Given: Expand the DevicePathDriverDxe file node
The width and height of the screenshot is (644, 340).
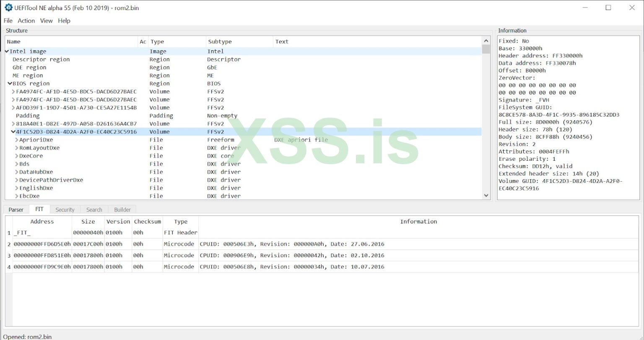Looking at the screenshot, I should [17, 180].
